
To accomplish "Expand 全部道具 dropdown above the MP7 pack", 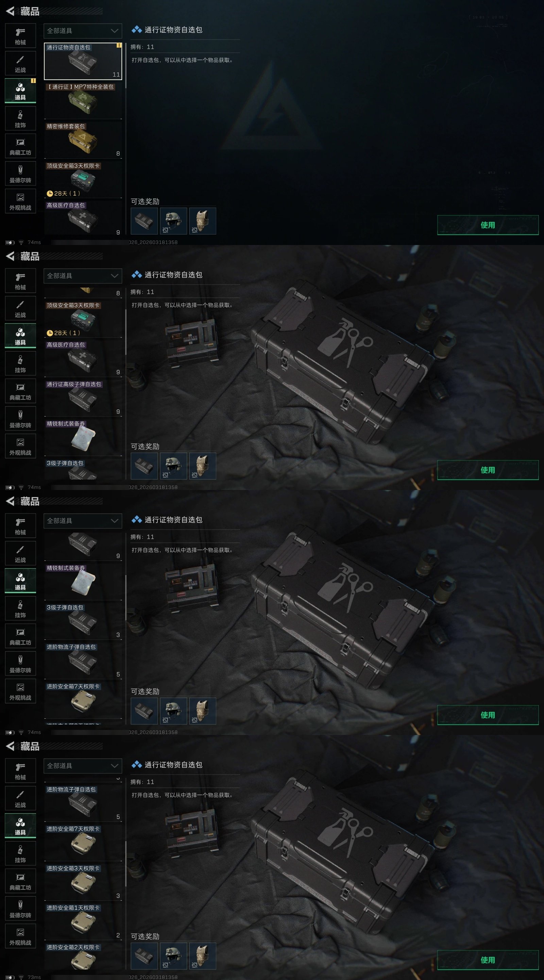I will point(83,31).
